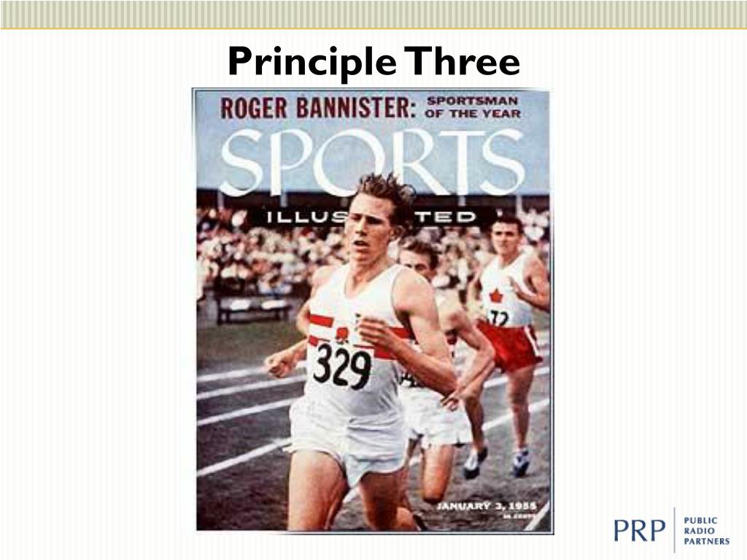Click the Public Radio Partners text
The image size is (747, 560).
point(706,531)
